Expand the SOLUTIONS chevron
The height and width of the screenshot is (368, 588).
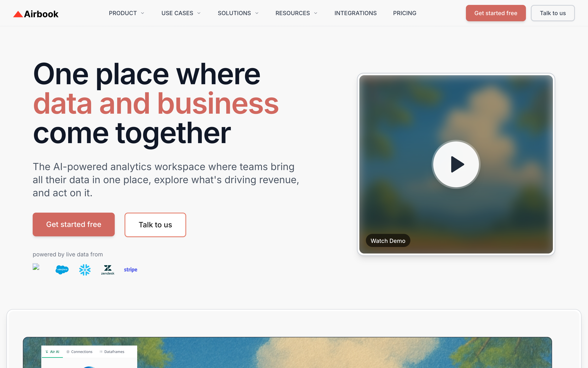tap(257, 13)
